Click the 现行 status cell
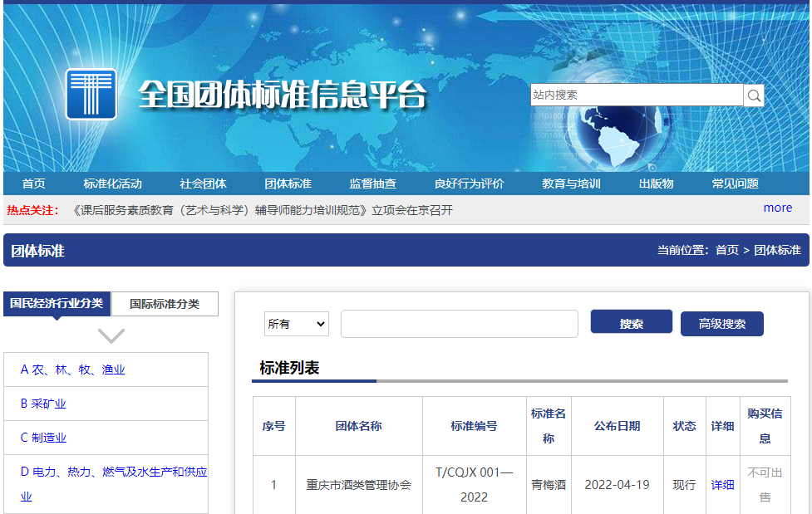 click(684, 485)
